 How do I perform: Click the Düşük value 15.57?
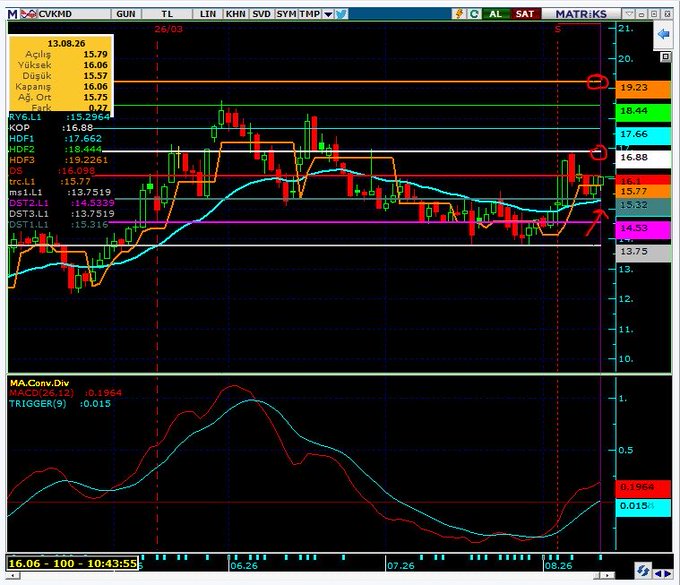(x=95, y=76)
